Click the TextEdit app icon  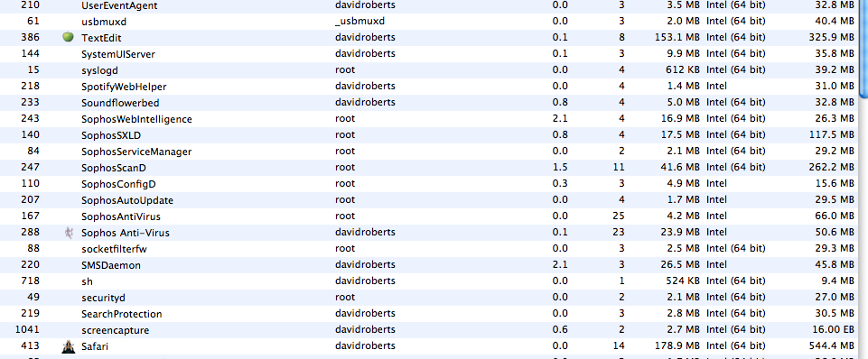click(68, 37)
